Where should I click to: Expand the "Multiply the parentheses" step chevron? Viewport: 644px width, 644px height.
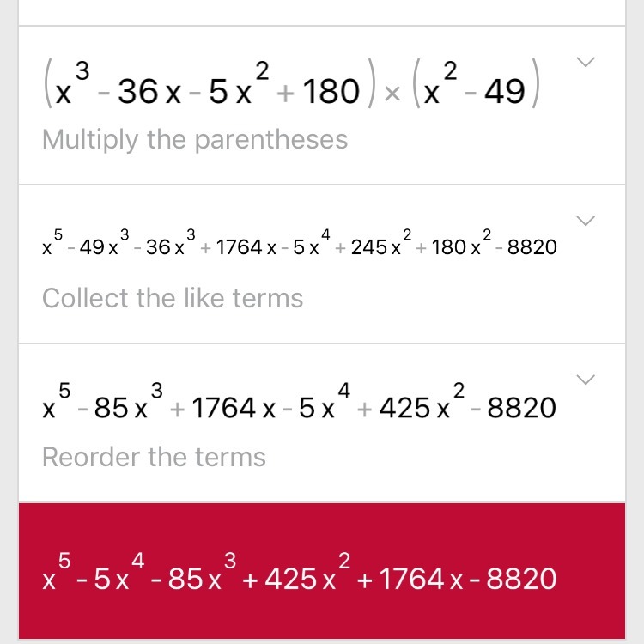pyautogui.click(x=586, y=62)
